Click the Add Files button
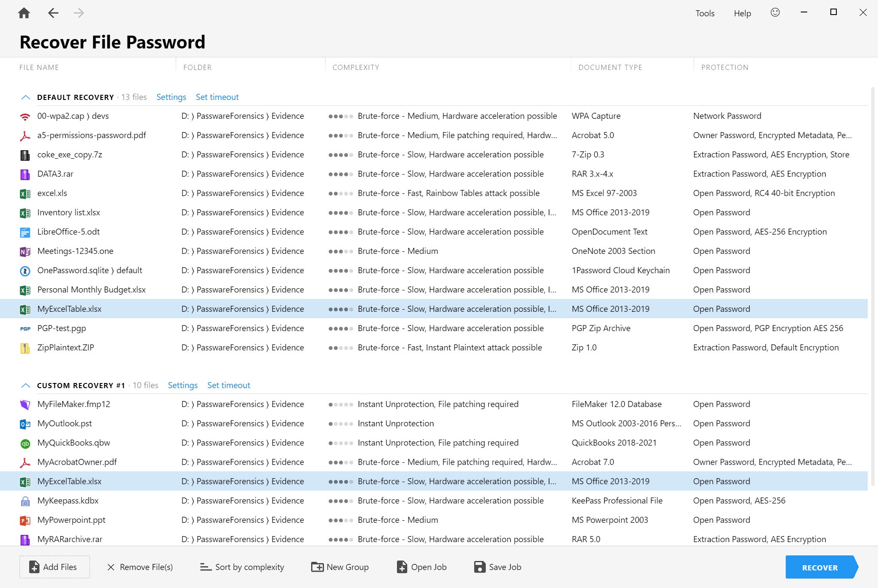 click(x=54, y=567)
